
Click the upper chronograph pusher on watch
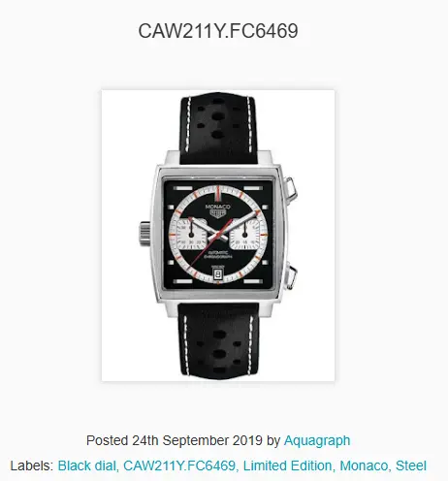coord(290,188)
